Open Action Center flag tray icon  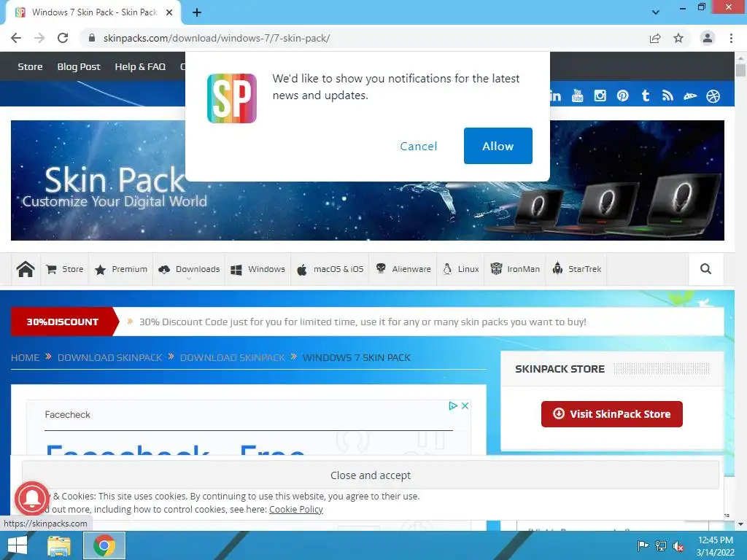point(643,545)
